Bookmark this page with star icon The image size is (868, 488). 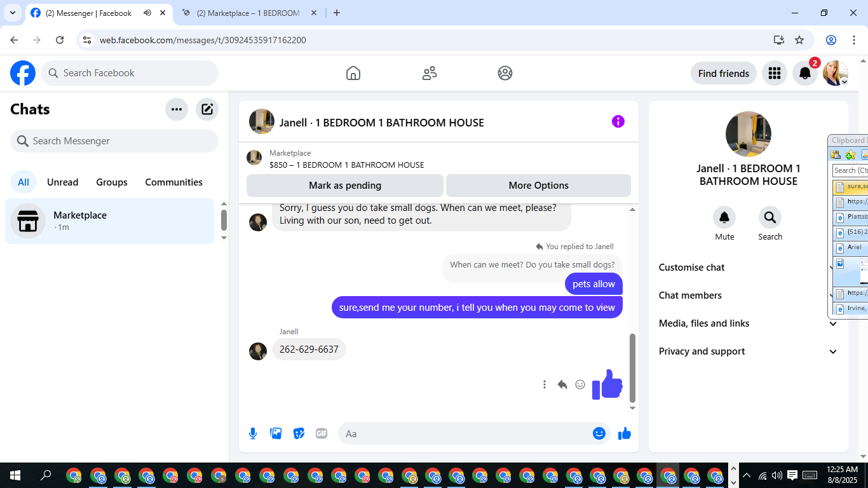[x=799, y=40]
